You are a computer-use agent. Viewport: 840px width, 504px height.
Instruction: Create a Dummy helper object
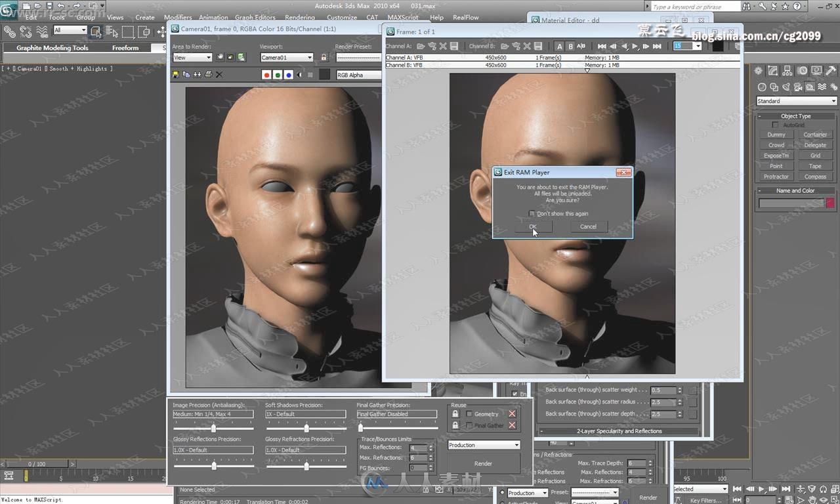(x=776, y=135)
